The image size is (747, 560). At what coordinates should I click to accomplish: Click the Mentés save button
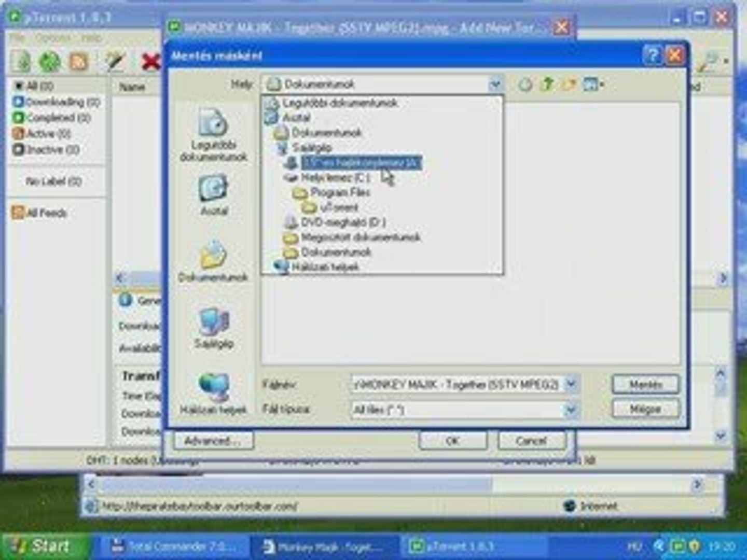click(646, 384)
